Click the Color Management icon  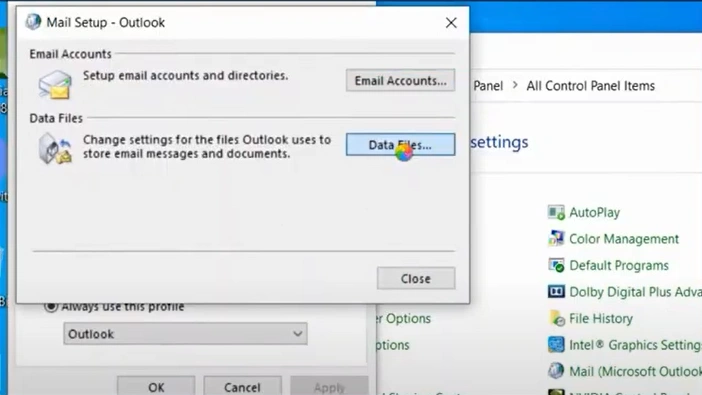coord(556,238)
